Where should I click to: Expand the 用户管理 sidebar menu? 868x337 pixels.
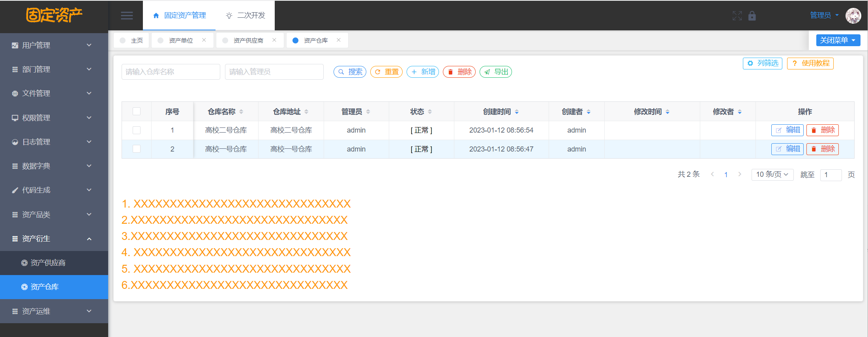click(54, 45)
